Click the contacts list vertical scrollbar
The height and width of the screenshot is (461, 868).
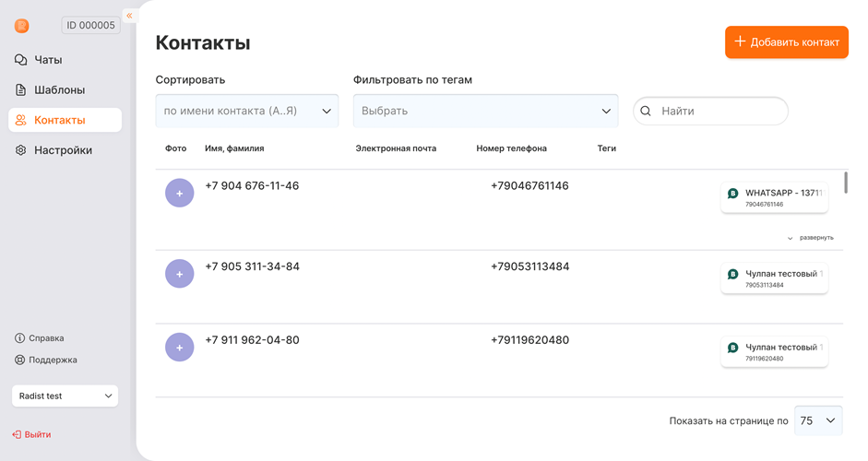point(846,183)
